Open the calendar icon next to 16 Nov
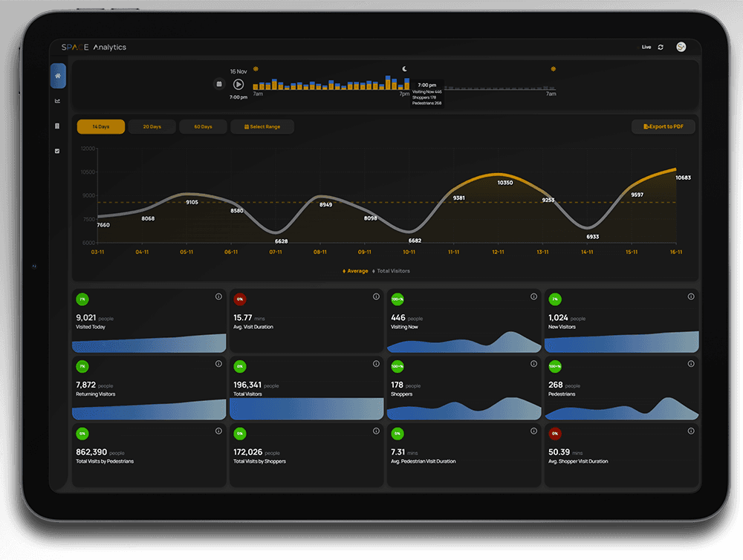This screenshot has width=743, height=560. click(x=218, y=84)
